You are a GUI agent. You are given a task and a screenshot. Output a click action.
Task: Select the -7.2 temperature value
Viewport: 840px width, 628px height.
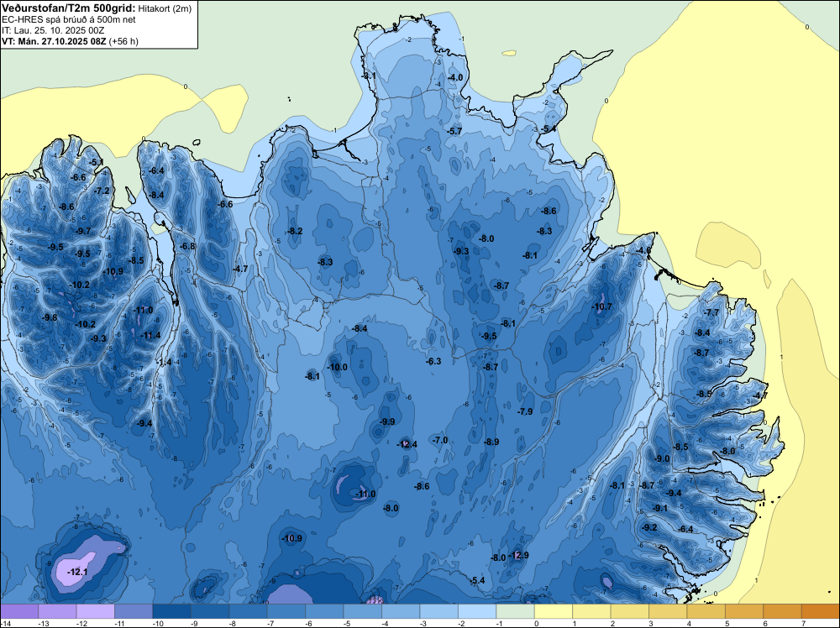click(102, 191)
